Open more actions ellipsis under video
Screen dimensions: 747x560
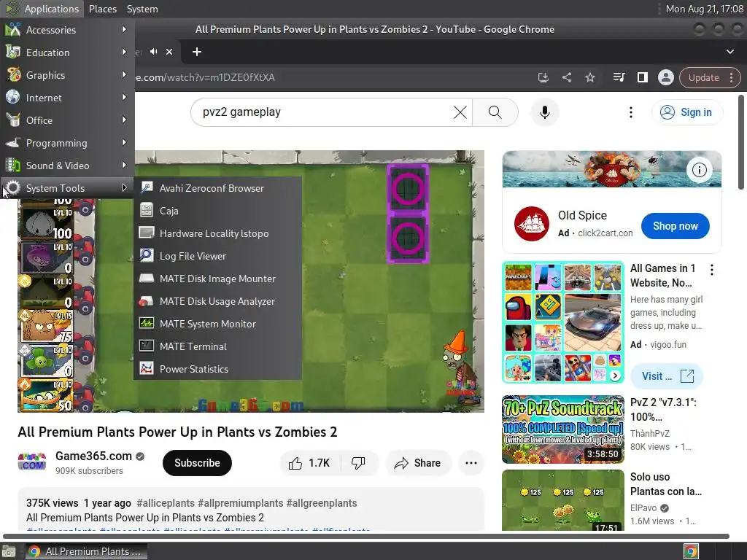pos(471,463)
